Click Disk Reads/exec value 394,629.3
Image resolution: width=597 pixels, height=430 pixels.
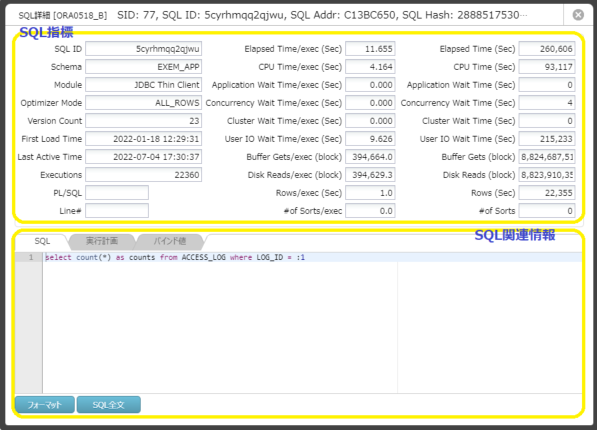(370, 175)
